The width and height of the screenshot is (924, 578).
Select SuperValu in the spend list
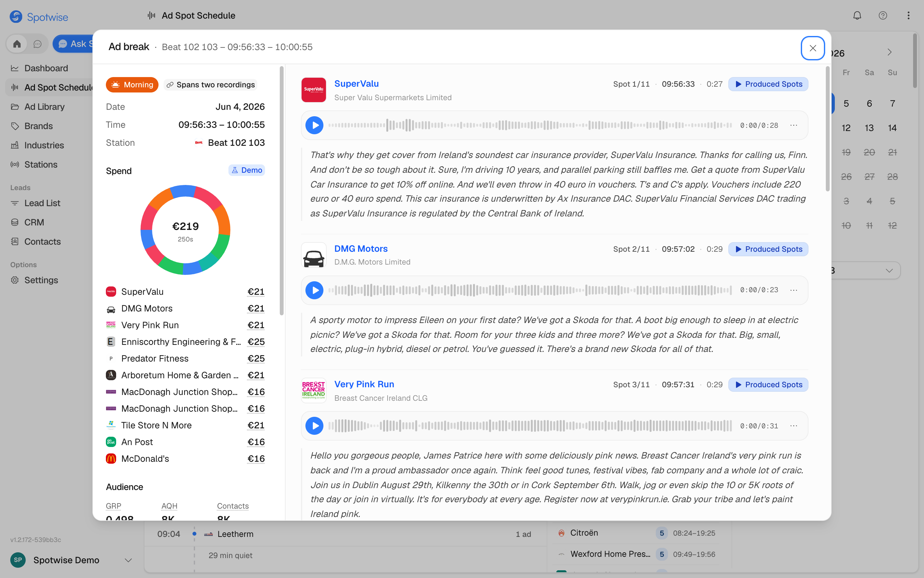(185, 292)
